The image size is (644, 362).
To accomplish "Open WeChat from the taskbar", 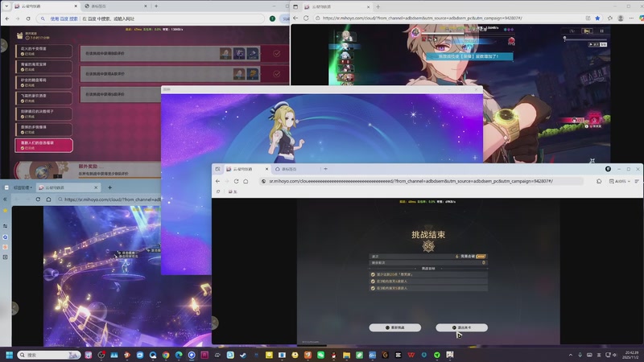I will click(320, 355).
